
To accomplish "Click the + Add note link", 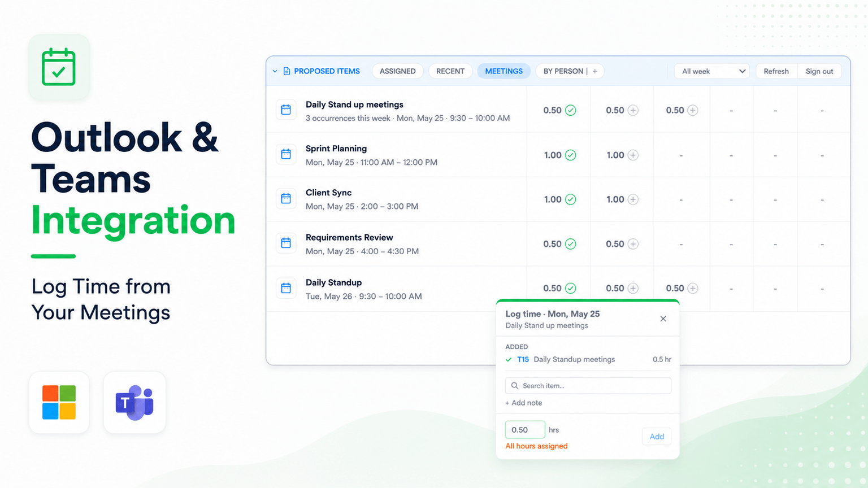I will tap(523, 403).
